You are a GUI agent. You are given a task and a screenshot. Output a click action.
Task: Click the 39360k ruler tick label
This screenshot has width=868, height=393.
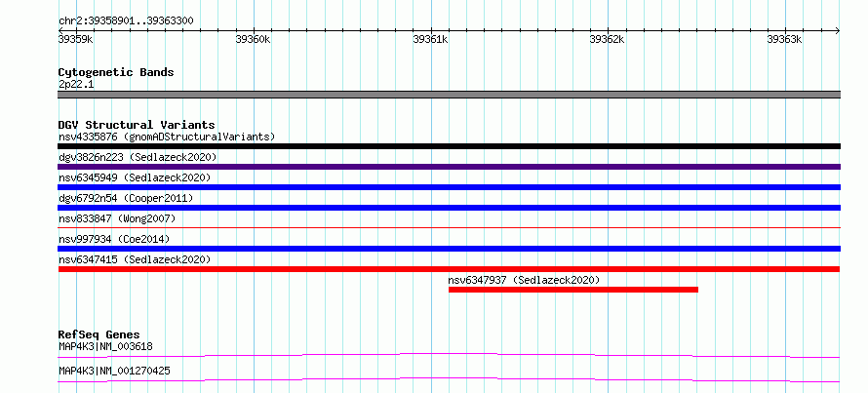[253, 39]
